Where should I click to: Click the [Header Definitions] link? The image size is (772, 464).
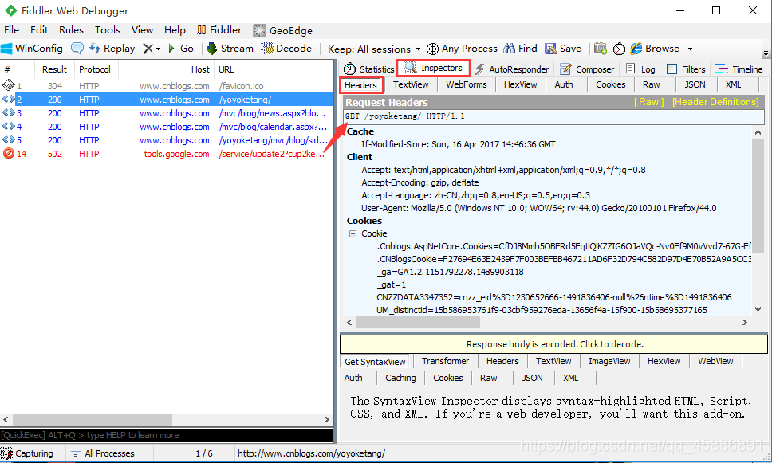click(x=715, y=102)
